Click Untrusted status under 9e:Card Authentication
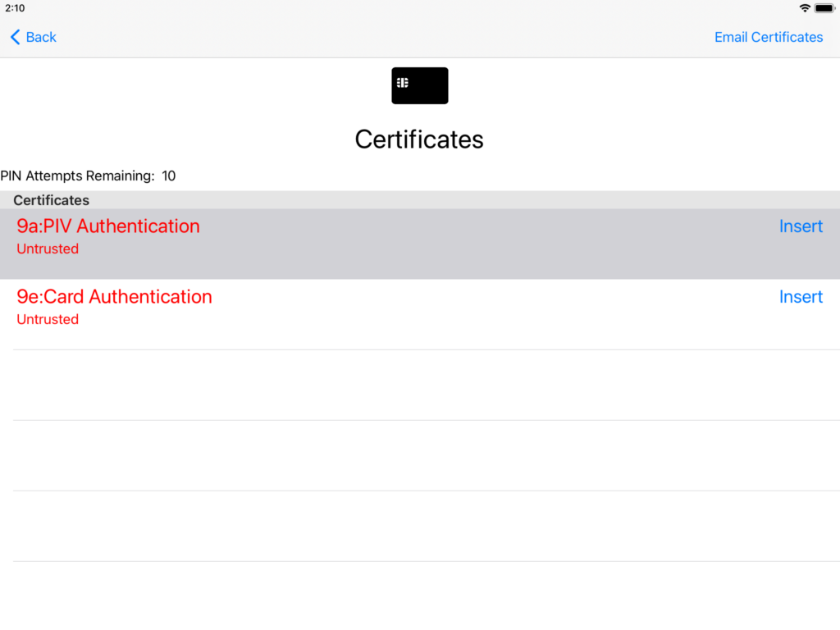 [x=48, y=319]
